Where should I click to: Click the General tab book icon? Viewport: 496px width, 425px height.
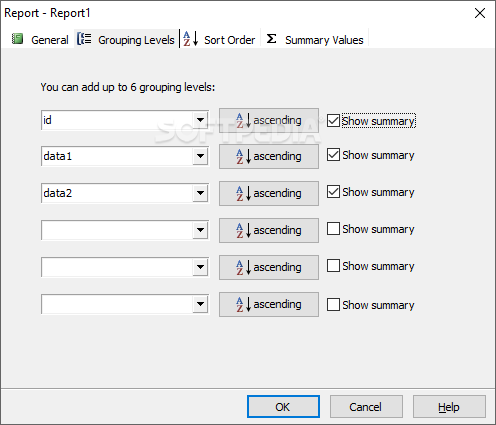click(x=17, y=39)
